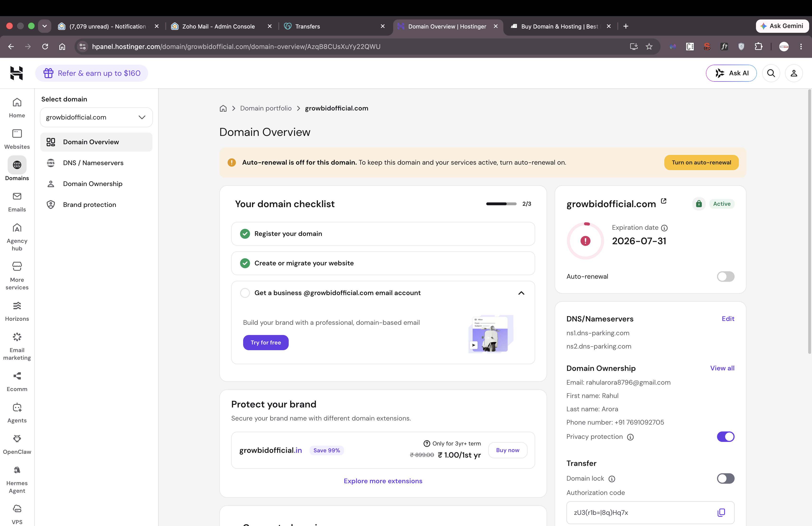Reload the page in the browser

pyautogui.click(x=45, y=46)
